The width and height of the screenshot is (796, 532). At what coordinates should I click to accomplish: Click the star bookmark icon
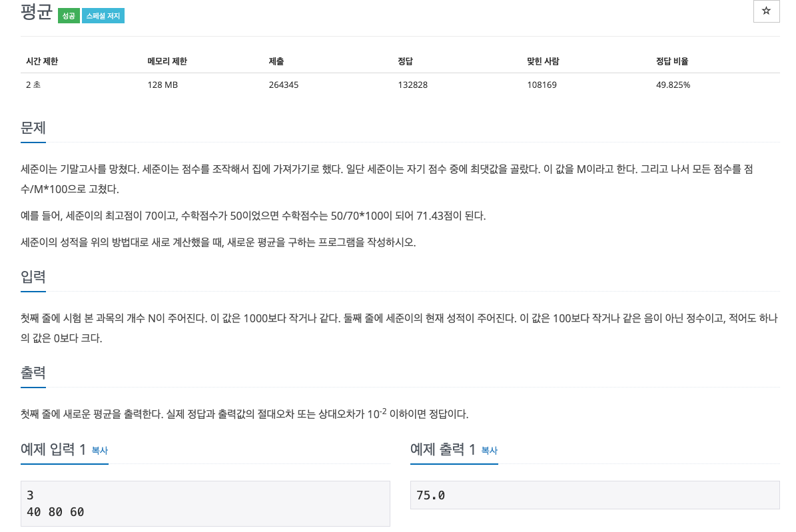click(766, 11)
